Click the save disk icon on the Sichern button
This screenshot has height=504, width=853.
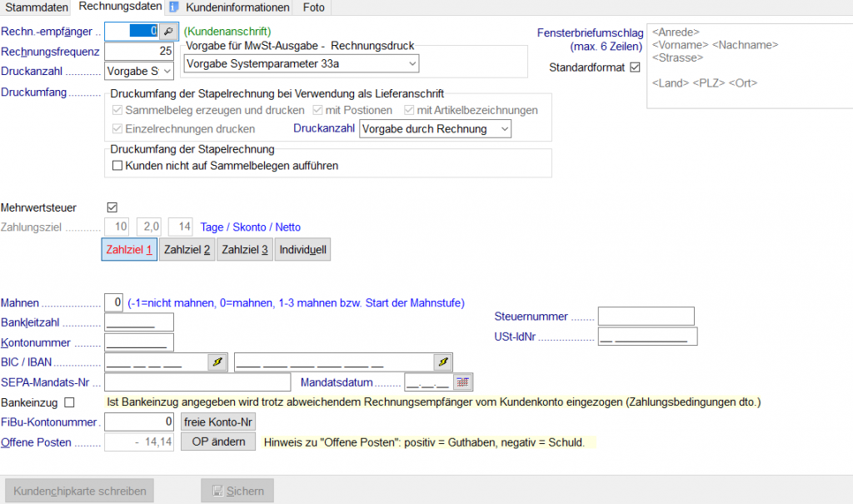220,491
